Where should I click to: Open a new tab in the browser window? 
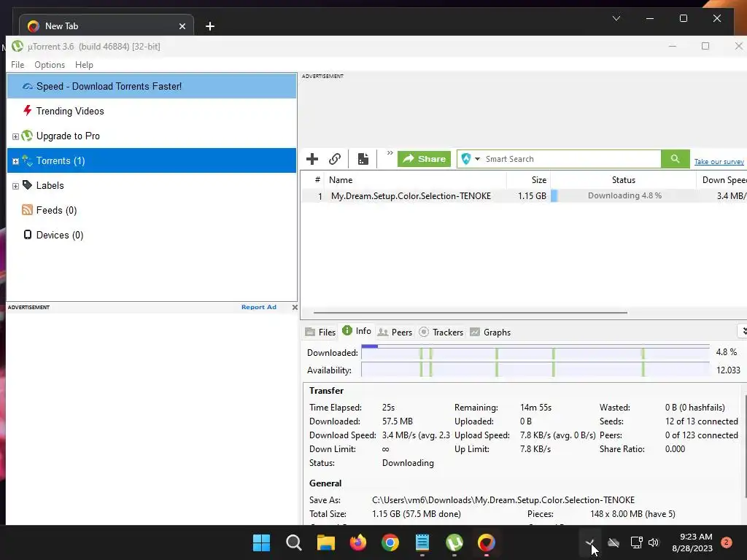click(209, 26)
